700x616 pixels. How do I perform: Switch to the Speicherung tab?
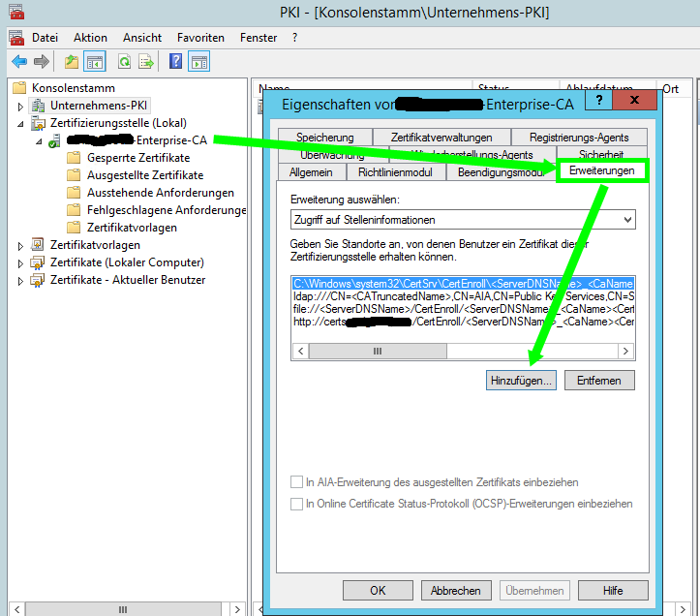point(325,138)
